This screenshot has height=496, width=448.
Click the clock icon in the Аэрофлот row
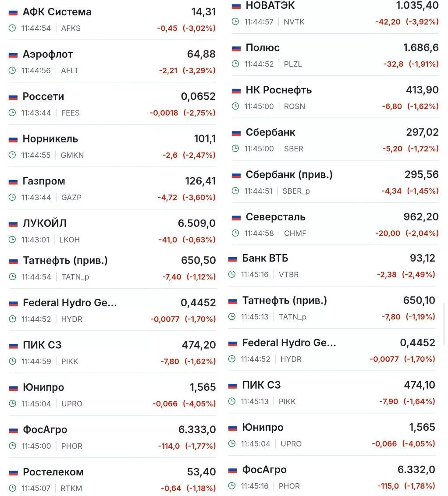12,71
